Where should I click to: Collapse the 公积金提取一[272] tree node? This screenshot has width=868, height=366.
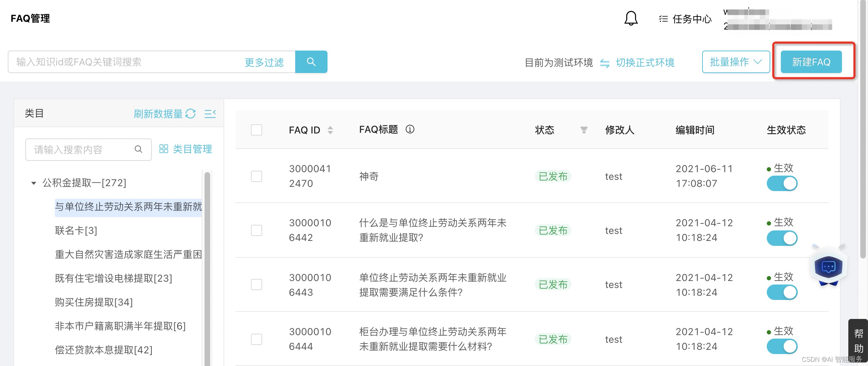pyautogui.click(x=34, y=183)
